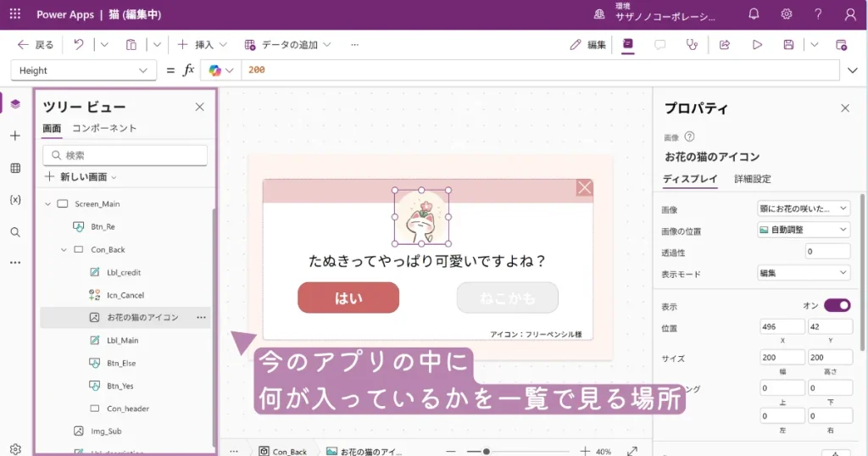Click the Search magnifier in left sidebar
Screen dimensions: 868x456
point(15,232)
